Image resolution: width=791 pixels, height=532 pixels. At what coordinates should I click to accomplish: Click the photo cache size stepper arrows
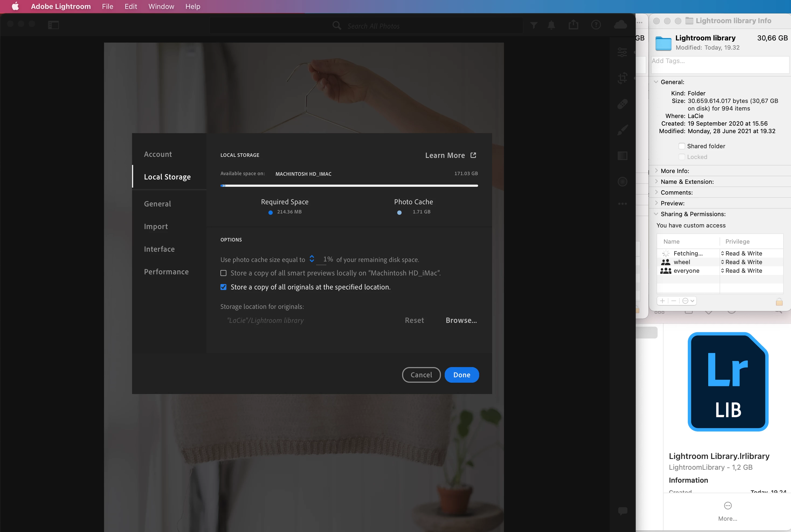pos(312,259)
